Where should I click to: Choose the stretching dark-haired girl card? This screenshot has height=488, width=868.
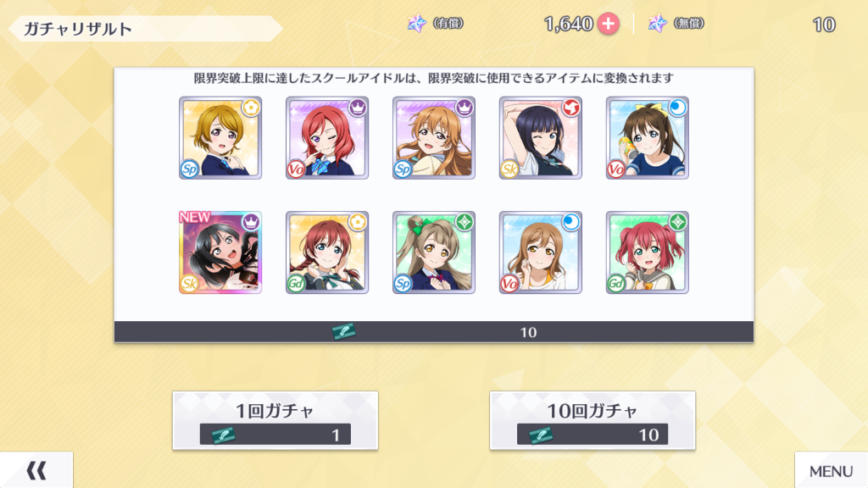click(x=540, y=138)
